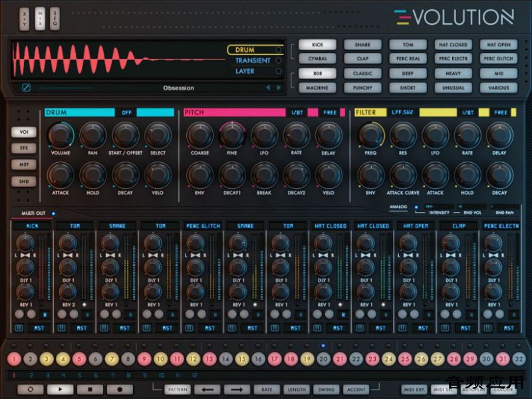The width and height of the screenshot is (532, 399).
Task: Click the MIDI EXP button
Action: 414,390
